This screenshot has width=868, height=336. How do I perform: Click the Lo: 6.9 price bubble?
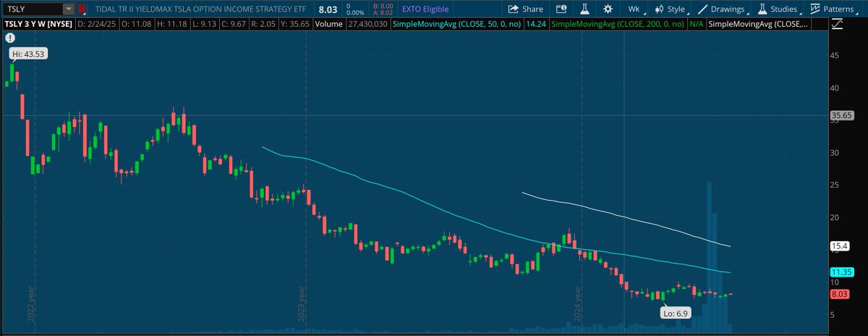pos(675,313)
